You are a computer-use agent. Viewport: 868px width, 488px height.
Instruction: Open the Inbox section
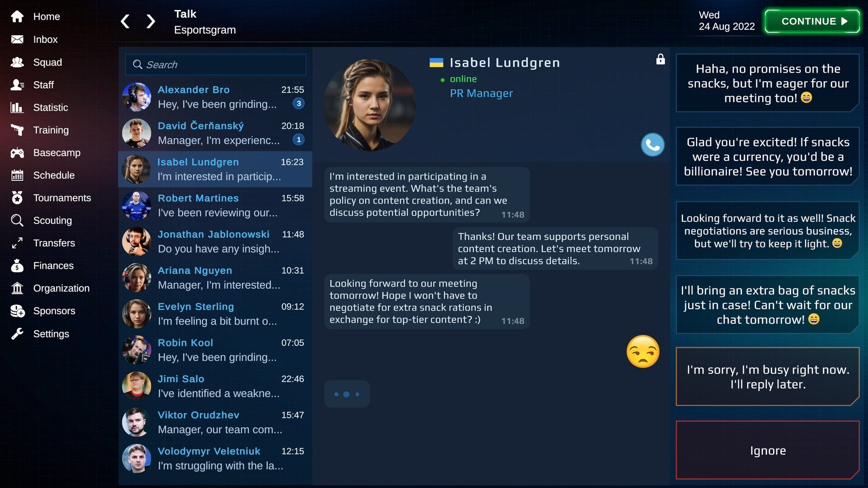tap(45, 39)
